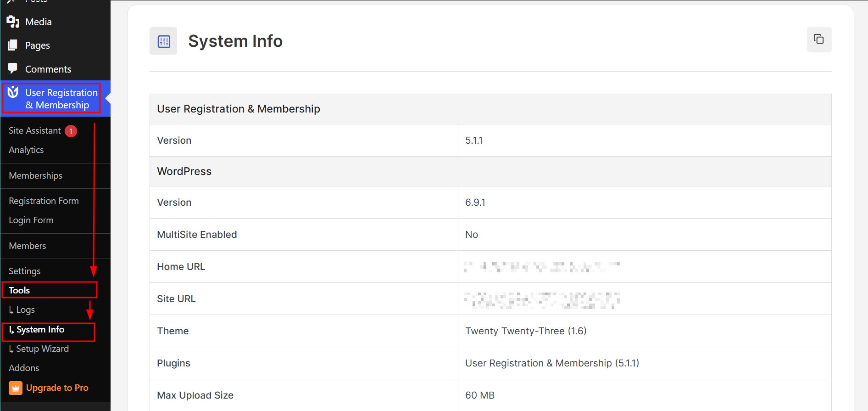Open Addons page
Image resolution: width=868 pixels, height=411 pixels.
pyautogui.click(x=24, y=368)
